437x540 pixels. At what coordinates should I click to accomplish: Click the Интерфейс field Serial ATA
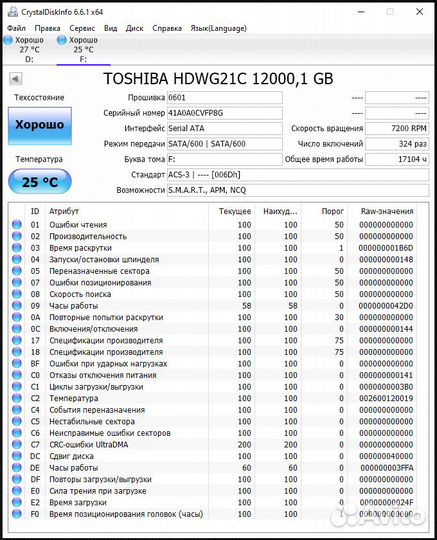(x=225, y=128)
